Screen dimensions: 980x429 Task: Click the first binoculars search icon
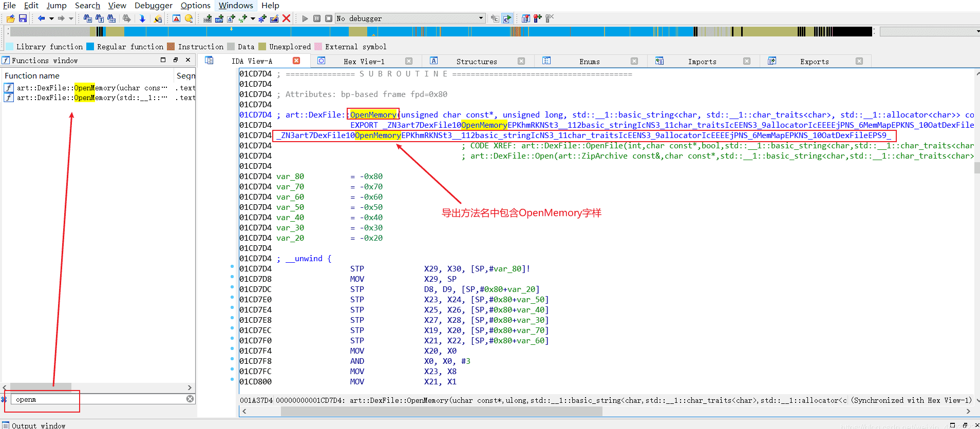click(x=88, y=18)
